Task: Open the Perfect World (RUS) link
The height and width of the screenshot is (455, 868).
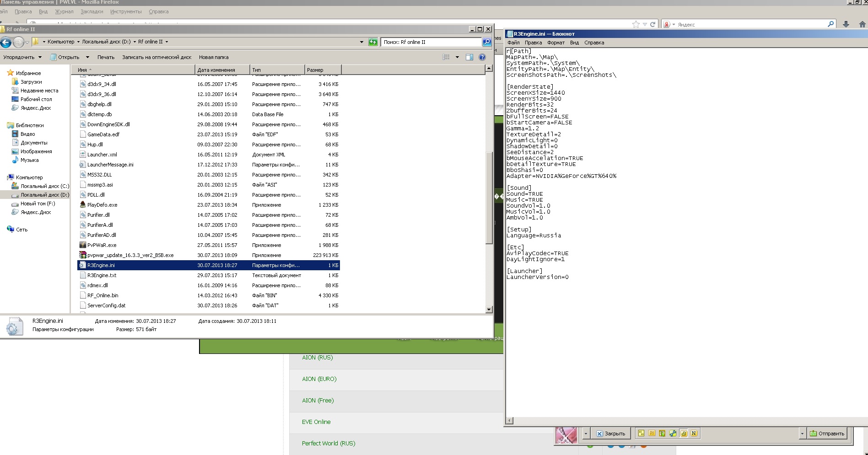Action: click(329, 444)
